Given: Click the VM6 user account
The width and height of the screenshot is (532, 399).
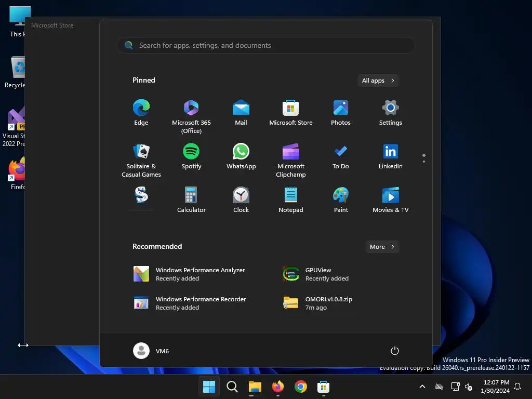Looking at the screenshot, I should tap(151, 351).
